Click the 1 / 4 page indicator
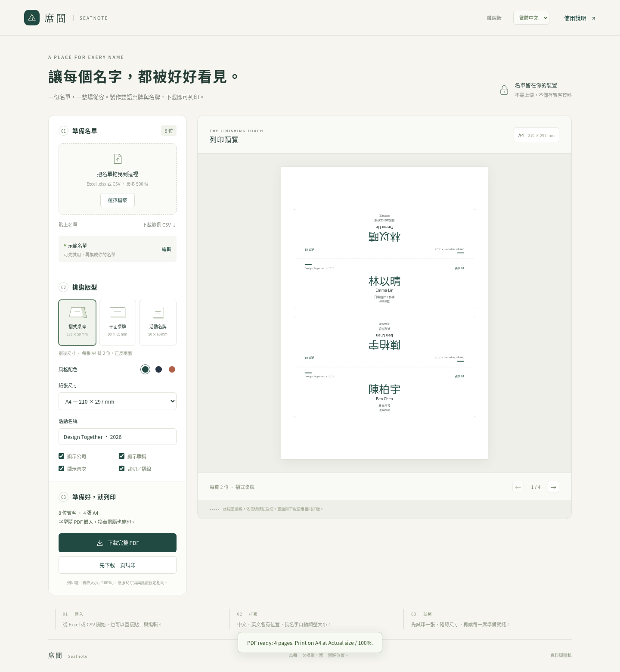 click(x=536, y=487)
